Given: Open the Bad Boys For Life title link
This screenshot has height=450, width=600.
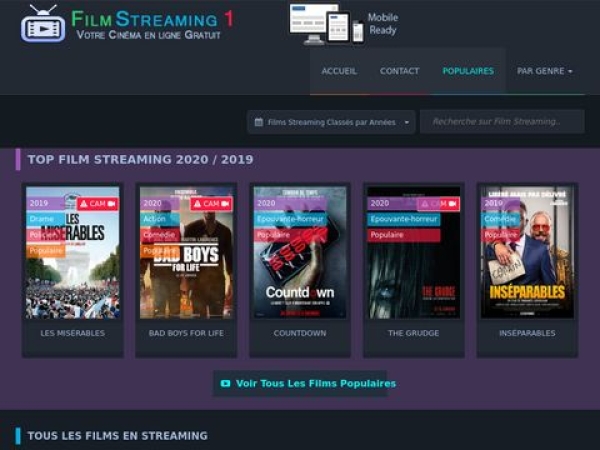Looking at the screenshot, I should [x=186, y=333].
